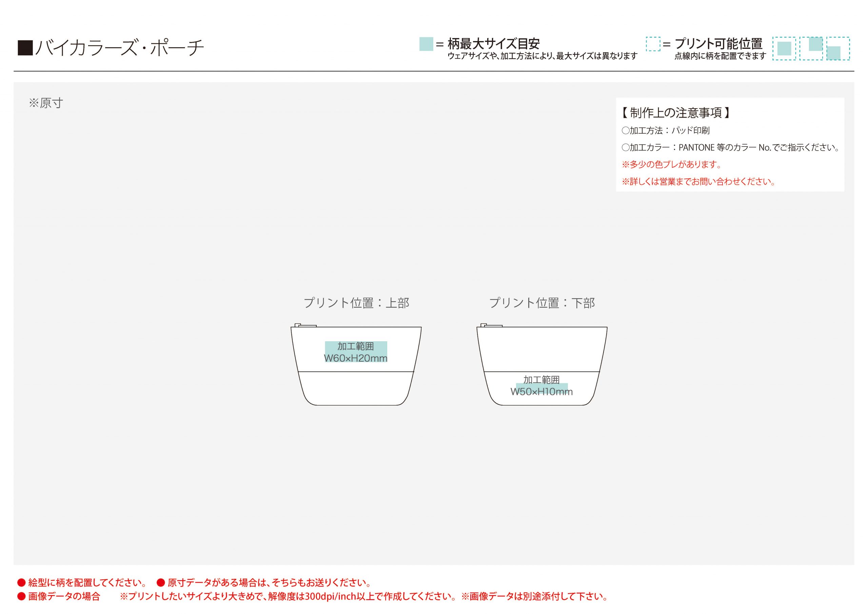Click the プリント可能位置 legend heading
Viewport: 868px width, 614px height.
719,44
